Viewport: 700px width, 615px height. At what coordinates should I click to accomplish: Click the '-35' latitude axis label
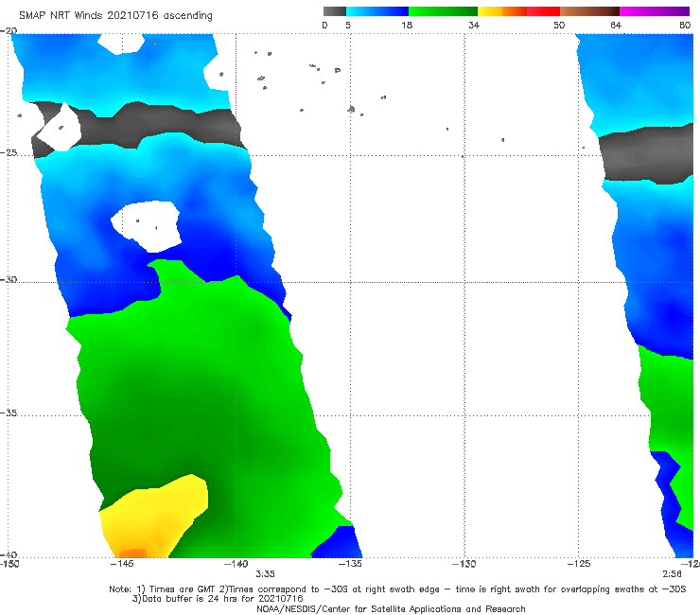(x=9, y=413)
